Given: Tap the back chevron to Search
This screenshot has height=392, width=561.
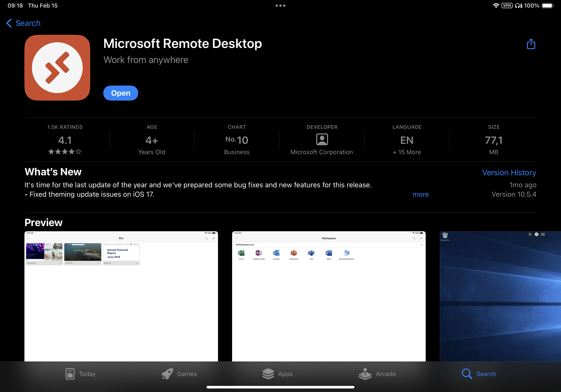Looking at the screenshot, I should (9, 23).
